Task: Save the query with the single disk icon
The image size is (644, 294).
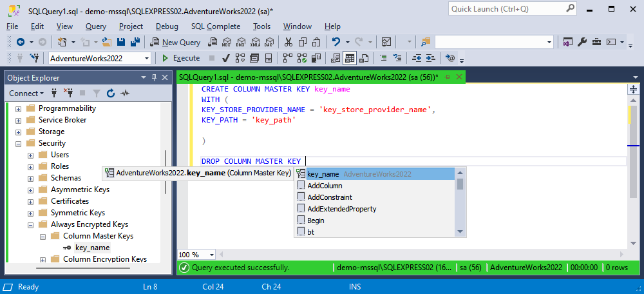Action: click(121, 42)
